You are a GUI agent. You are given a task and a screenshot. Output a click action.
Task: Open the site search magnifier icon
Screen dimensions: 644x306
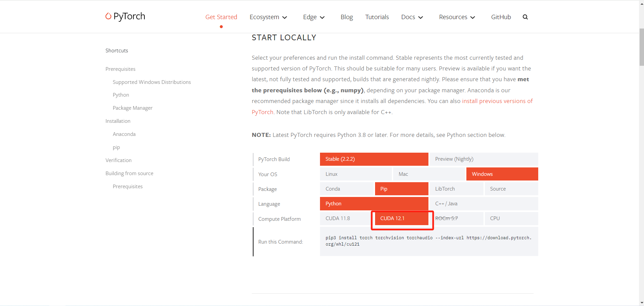pyautogui.click(x=525, y=17)
